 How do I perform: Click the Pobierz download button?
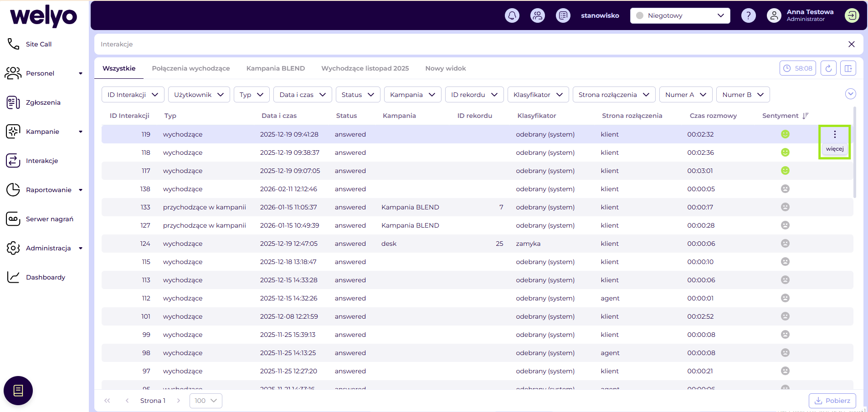(832, 401)
